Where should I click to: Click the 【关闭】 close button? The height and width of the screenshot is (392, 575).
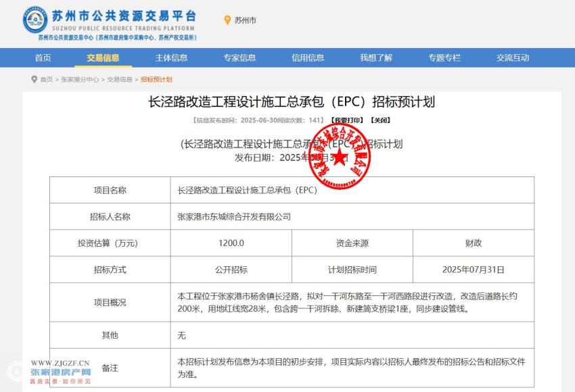click(381, 120)
